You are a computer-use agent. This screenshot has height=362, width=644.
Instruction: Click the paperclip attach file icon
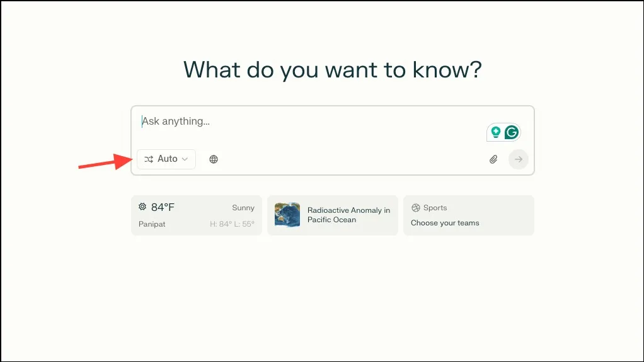click(x=493, y=159)
